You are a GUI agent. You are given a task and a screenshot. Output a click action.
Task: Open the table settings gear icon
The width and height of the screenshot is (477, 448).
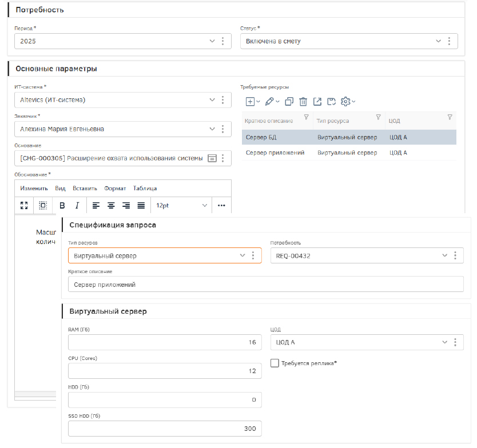click(345, 102)
